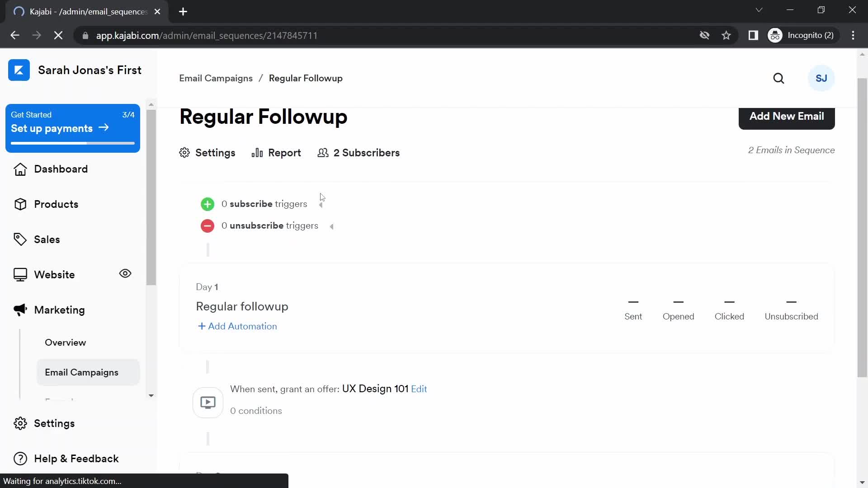Select the 2 Subscribers tab
The image size is (868, 488).
coord(358,153)
